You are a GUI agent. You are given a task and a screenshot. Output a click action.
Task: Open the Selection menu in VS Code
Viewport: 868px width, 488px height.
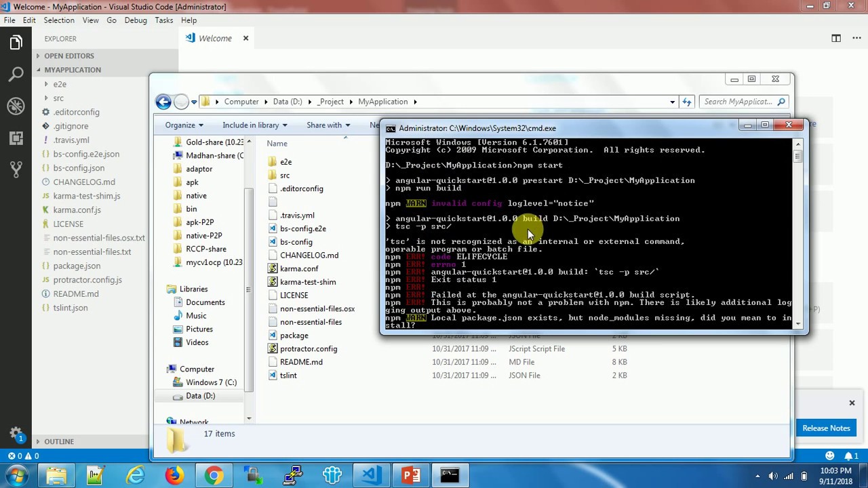pyautogui.click(x=59, y=20)
